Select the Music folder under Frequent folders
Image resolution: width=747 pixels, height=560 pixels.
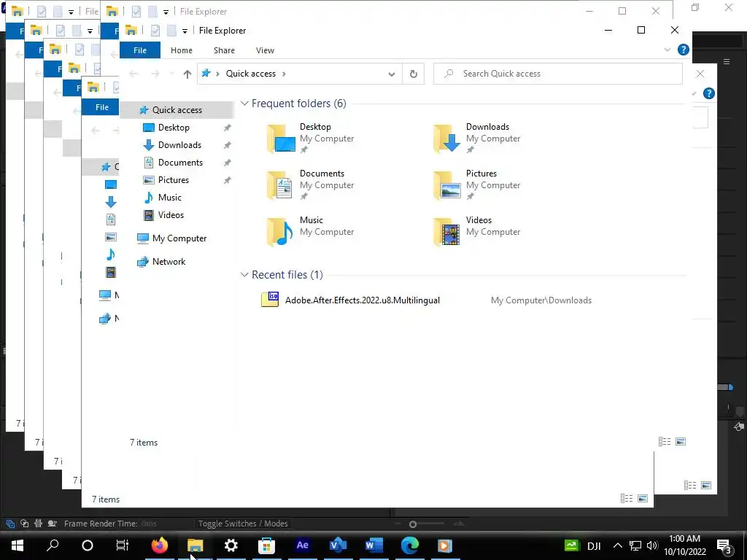(x=312, y=231)
